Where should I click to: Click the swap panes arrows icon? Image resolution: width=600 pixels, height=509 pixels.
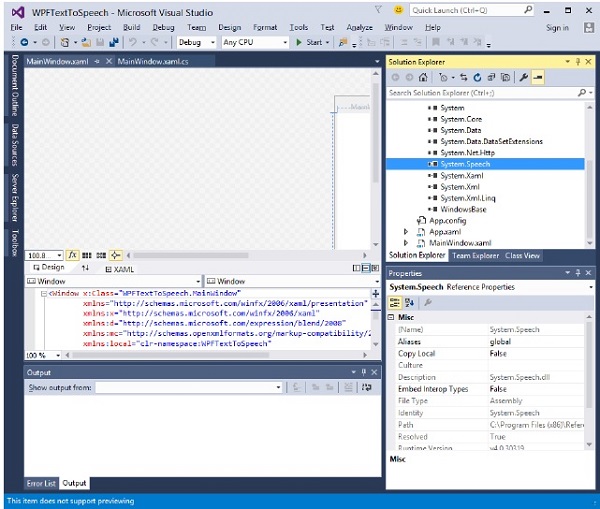tap(85, 268)
